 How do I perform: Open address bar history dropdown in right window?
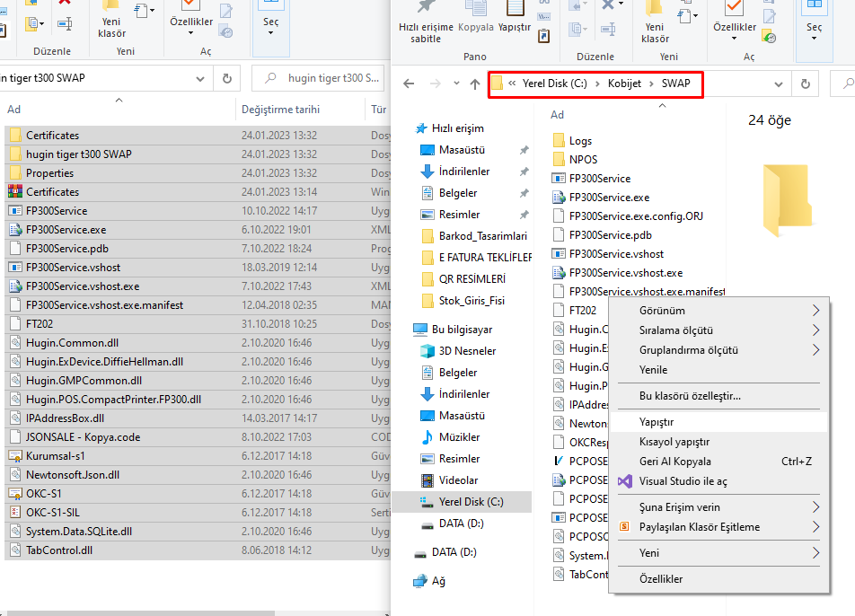779,84
